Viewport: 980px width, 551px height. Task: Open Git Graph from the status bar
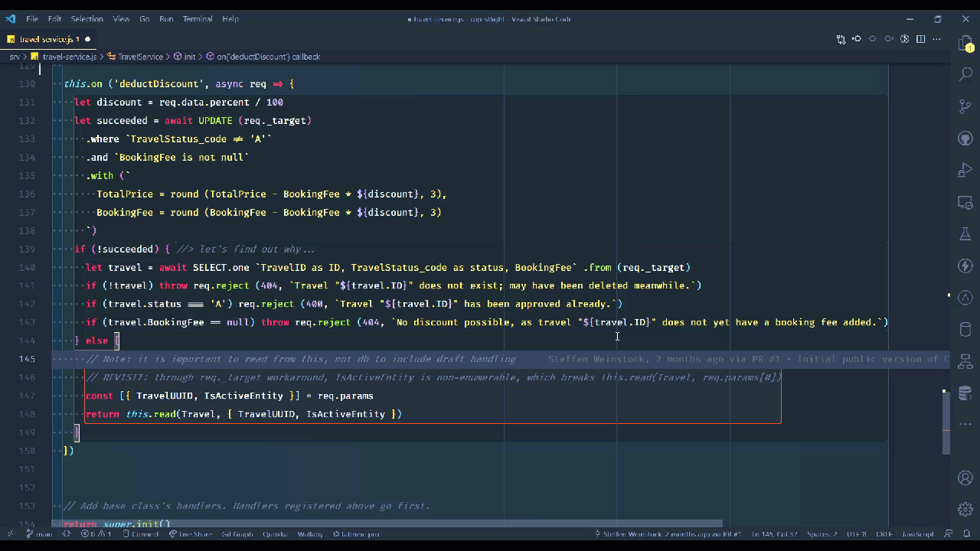click(237, 534)
